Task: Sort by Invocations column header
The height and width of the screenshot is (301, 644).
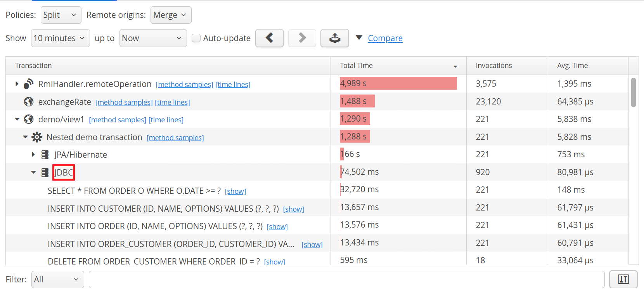Action: (x=493, y=66)
